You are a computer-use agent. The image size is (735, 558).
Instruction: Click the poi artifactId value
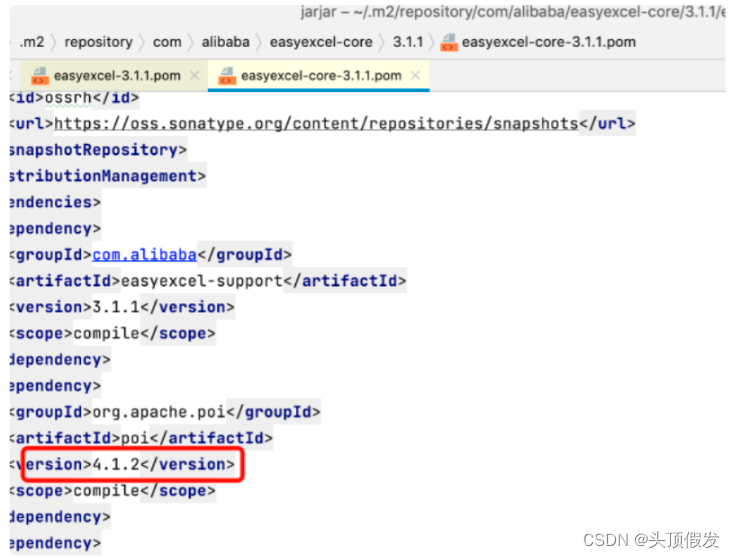click(135, 438)
